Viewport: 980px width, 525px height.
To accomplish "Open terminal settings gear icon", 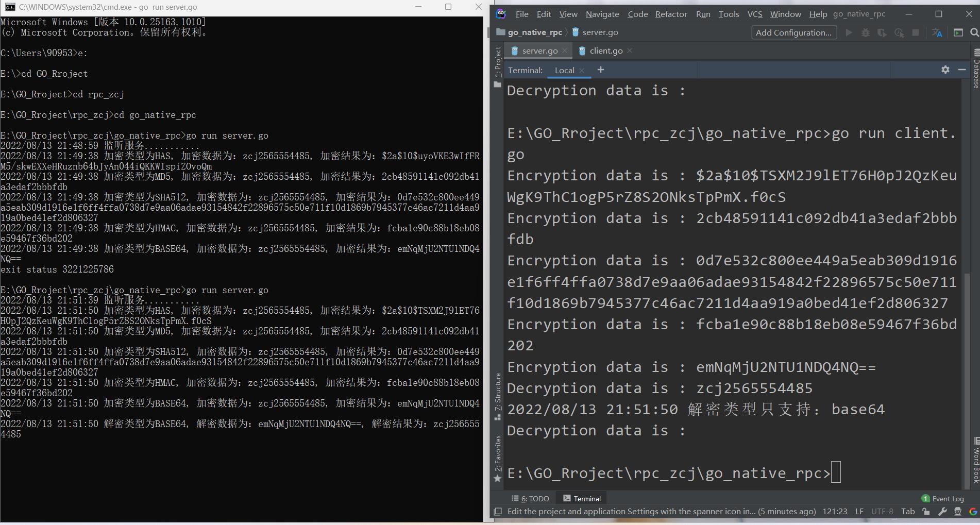I will click(945, 70).
